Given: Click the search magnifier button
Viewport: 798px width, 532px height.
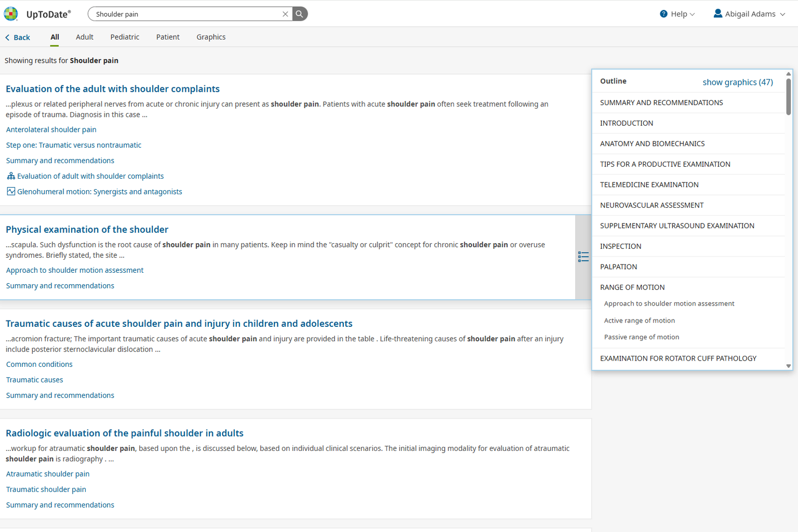Looking at the screenshot, I should point(300,14).
